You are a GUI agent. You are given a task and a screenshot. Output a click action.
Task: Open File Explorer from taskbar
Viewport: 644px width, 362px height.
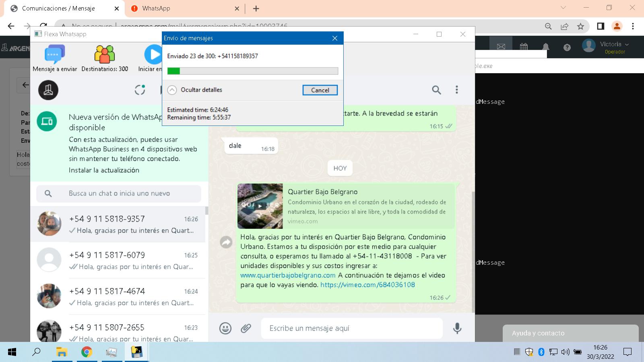(x=61, y=352)
